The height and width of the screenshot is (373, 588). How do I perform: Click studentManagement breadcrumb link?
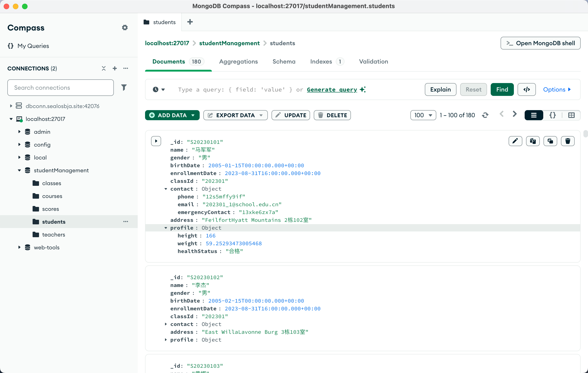pos(229,43)
